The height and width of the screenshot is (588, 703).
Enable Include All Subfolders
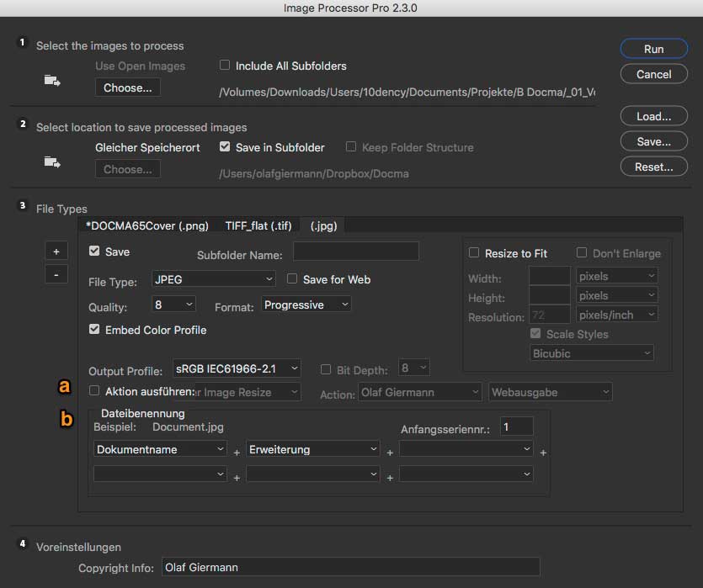pyautogui.click(x=225, y=66)
